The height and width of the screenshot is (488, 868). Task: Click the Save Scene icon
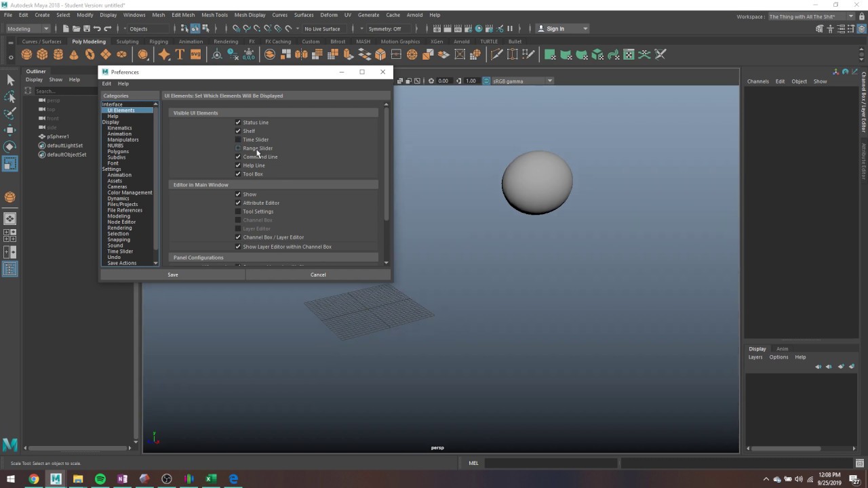pos(86,28)
